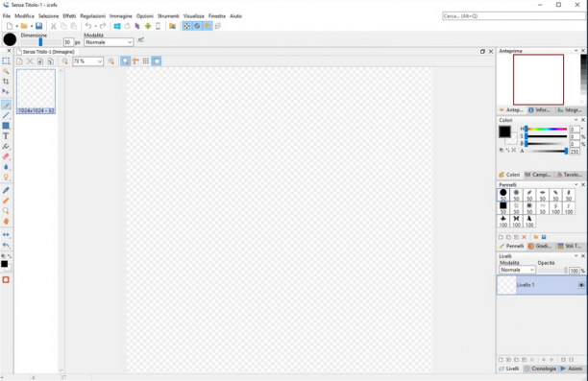Screen dimensions: 588x381
Task: Open the Effetti menu
Action: tap(69, 16)
